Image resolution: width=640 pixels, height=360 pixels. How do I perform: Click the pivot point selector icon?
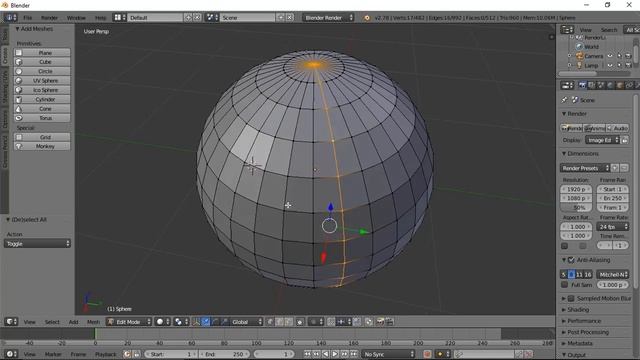180,322
